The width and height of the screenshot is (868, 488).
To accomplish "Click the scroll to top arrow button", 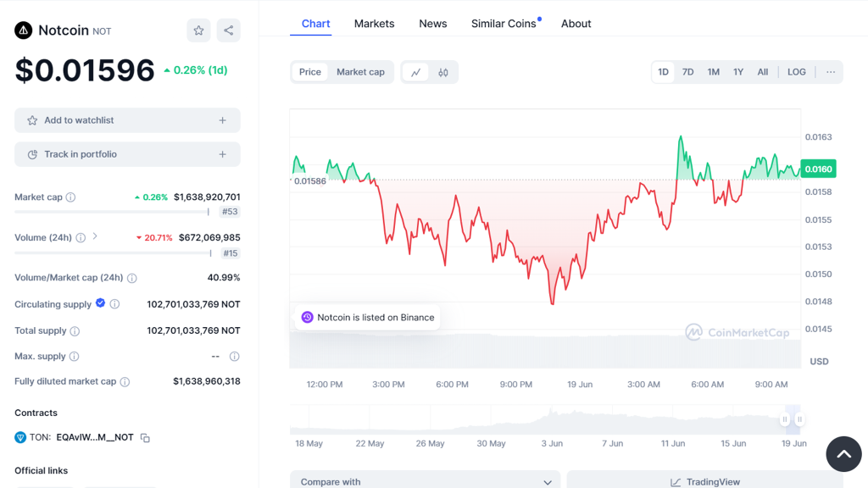I will [x=843, y=454].
